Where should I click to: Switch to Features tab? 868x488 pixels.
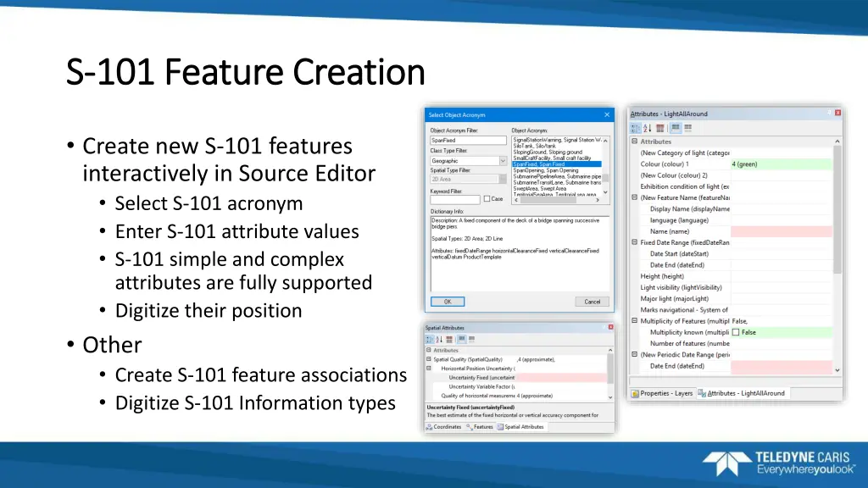pos(480,427)
